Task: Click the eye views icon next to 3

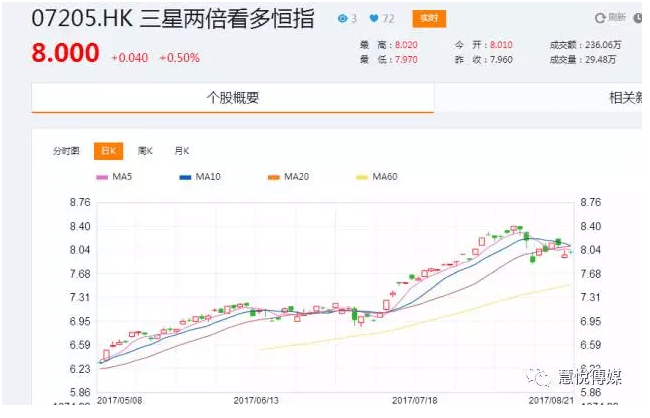Action: [x=342, y=18]
